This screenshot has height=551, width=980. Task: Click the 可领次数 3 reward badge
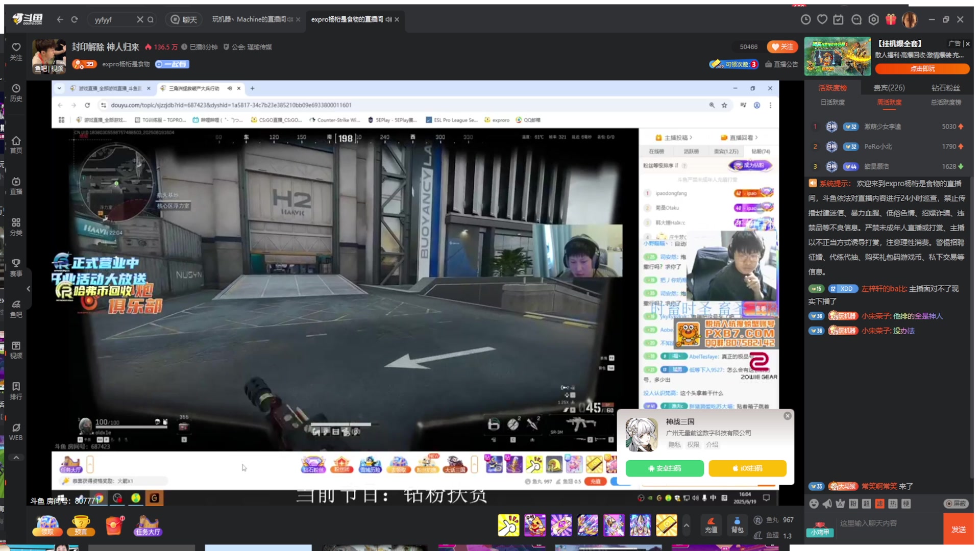click(x=734, y=64)
